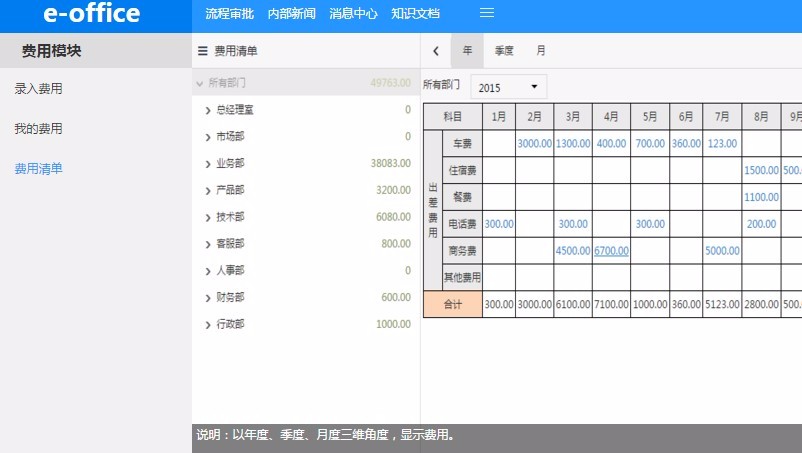Viewport: 802px width, 453px height.
Task: Expand the 行政部 department
Action: (x=208, y=325)
